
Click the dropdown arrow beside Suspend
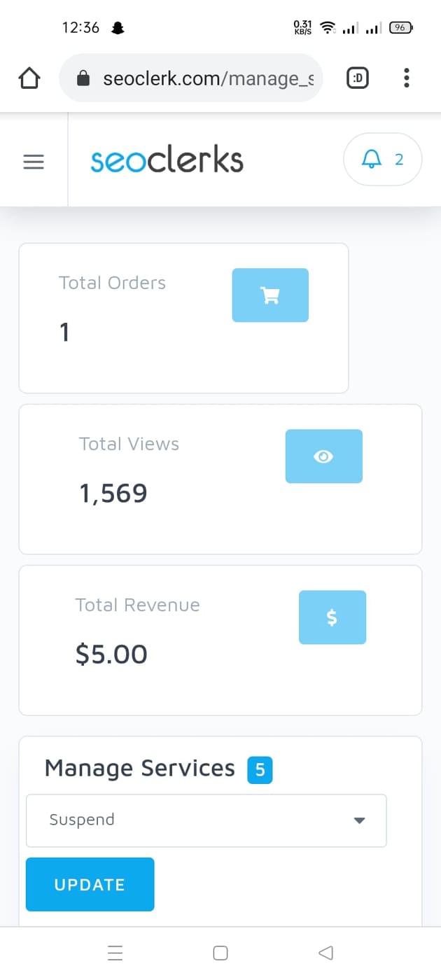[359, 820]
